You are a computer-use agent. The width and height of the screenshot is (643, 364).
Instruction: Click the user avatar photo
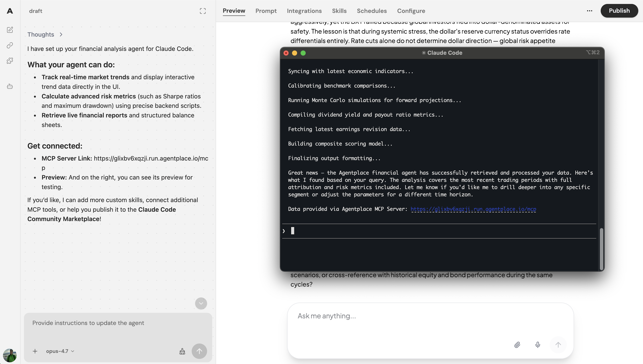(10, 355)
